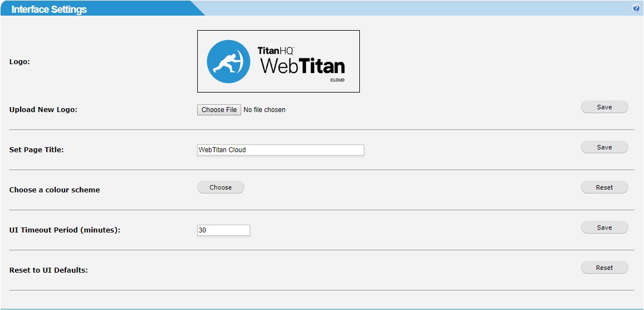The height and width of the screenshot is (310, 644).
Task: Focus the Set Page Title field
Action: coord(281,150)
